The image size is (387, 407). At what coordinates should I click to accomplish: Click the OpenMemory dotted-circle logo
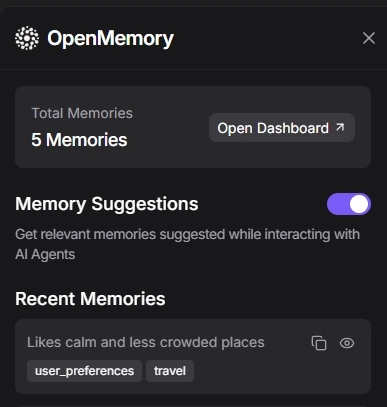coord(27,38)
